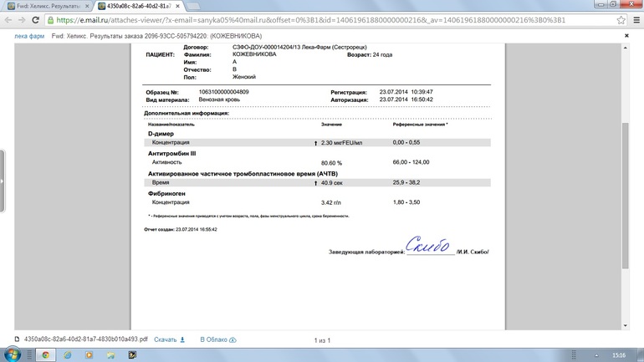Click the scrollbar up arrow

[625, 48]
